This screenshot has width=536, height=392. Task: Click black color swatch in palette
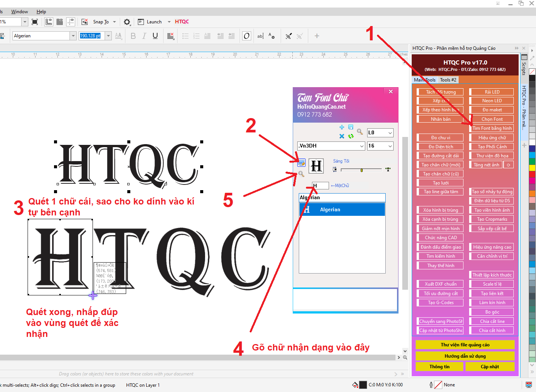pos(532,78)
